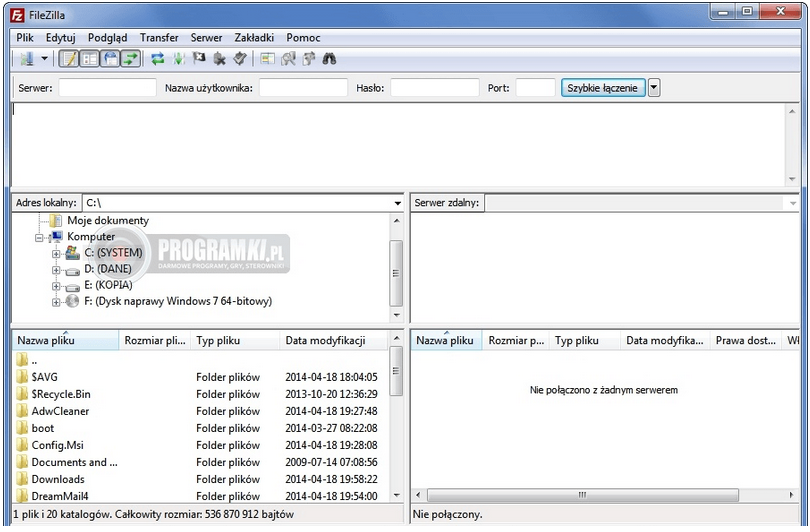Open the Pomoc menu
This screenshot has height=532, width=810.
coord(303,38)
